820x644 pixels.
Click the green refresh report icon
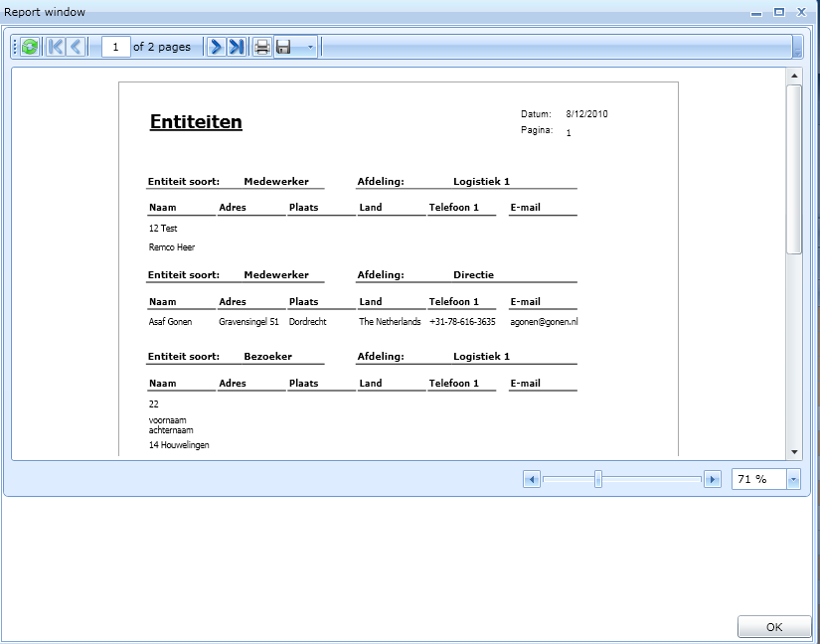coord(30,47)
